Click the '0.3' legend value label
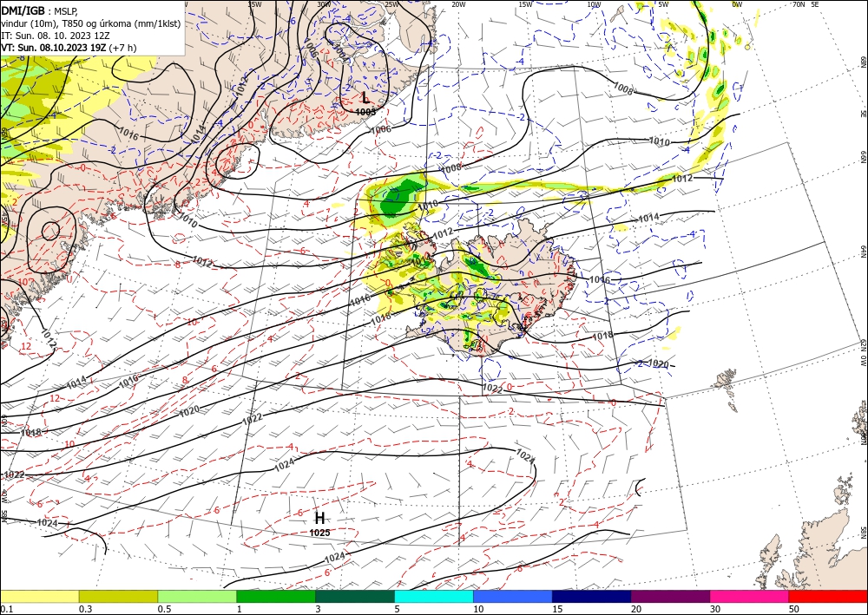The height and width of the screenshot is (615, 868). (x=85, y=609)
